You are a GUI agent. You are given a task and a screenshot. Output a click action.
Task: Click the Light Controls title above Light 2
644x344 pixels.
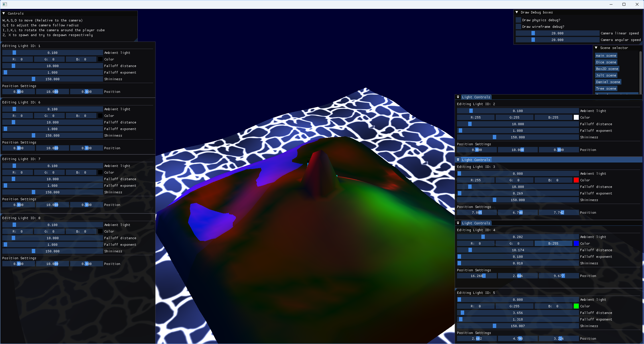click(476, 97)
